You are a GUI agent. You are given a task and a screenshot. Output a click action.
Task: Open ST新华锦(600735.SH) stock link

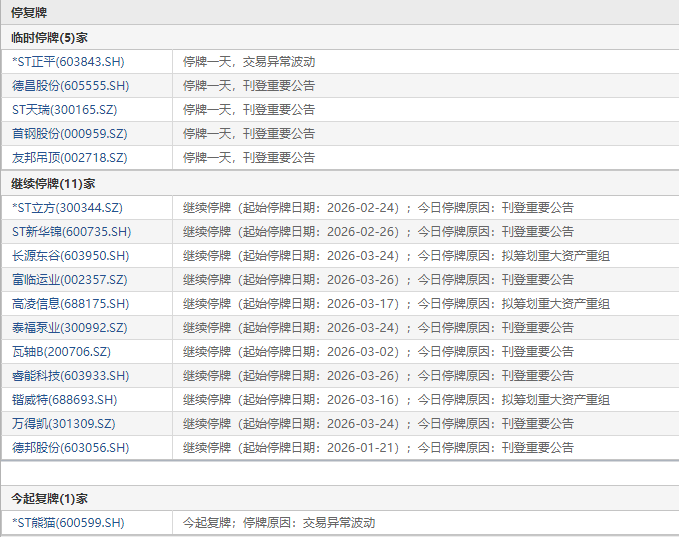tap(71, 232)
